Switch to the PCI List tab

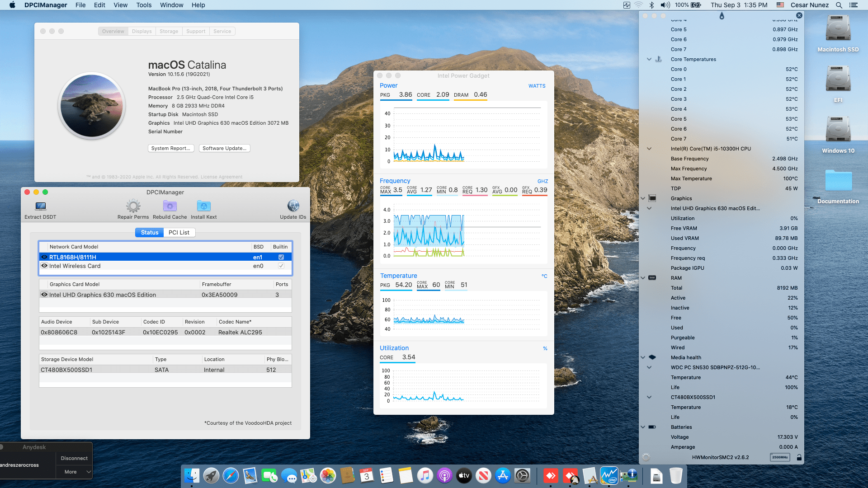tap(179, 232)
